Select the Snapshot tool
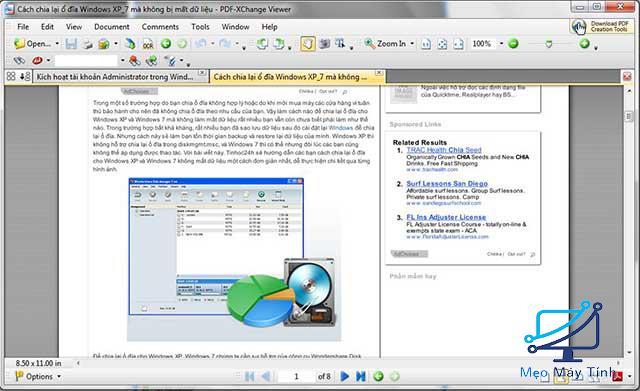Viewport: 640px width, 391px height. [x=325, y=44]
